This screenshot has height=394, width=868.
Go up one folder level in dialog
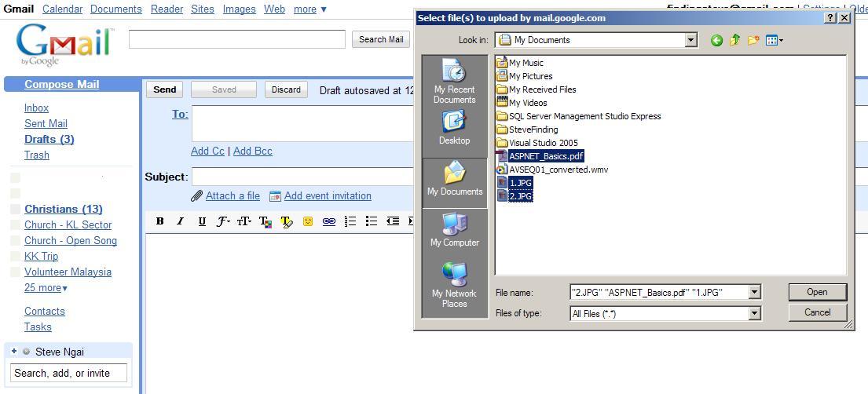pyautogui.click(x=734, y=40)
